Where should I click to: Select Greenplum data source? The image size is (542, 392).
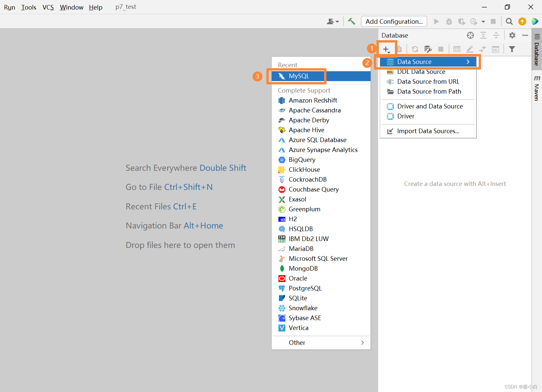321,209
